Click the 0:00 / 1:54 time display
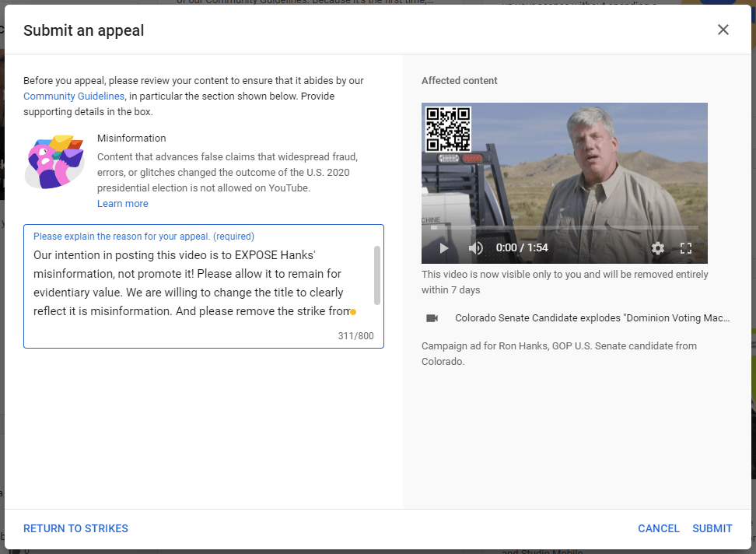This screenshot has height=554, width=756. pos(522,248)
